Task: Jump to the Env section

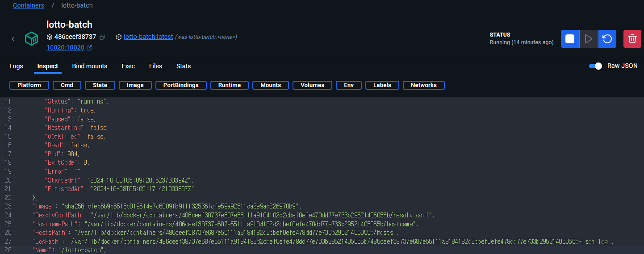Action: [349, 85]
